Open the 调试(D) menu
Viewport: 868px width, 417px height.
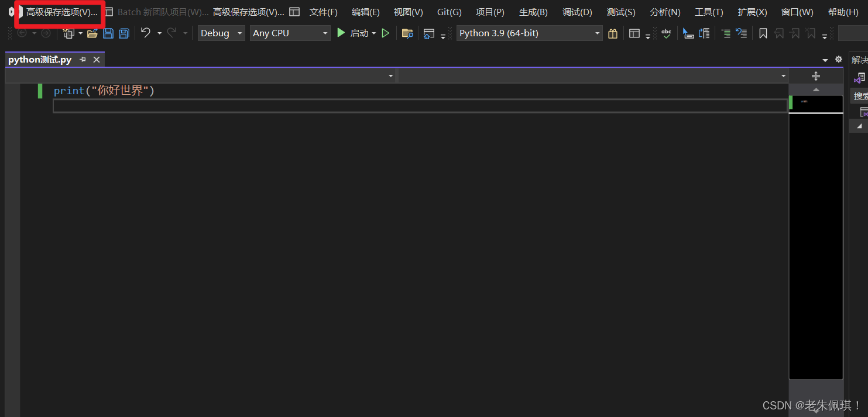tap(577, 12)
